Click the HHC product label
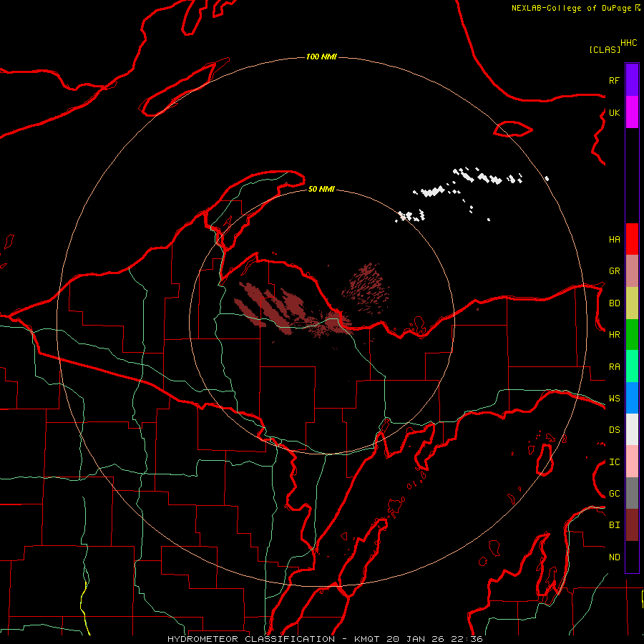 (628, 43)
